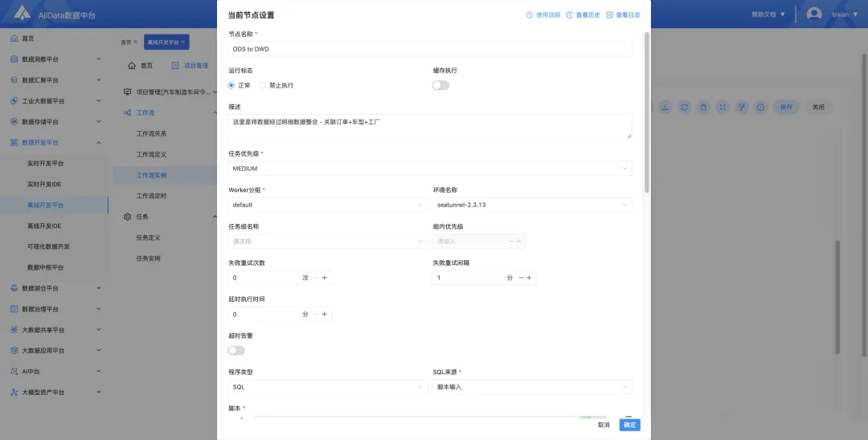
Task: Click the 保存 button in the background toolbar
Action: [786, 108]
